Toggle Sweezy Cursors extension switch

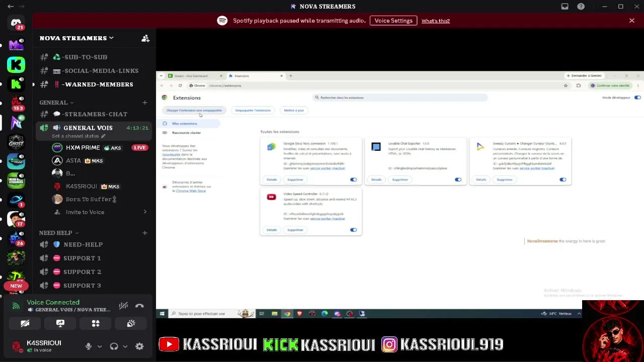click(562, 179)
